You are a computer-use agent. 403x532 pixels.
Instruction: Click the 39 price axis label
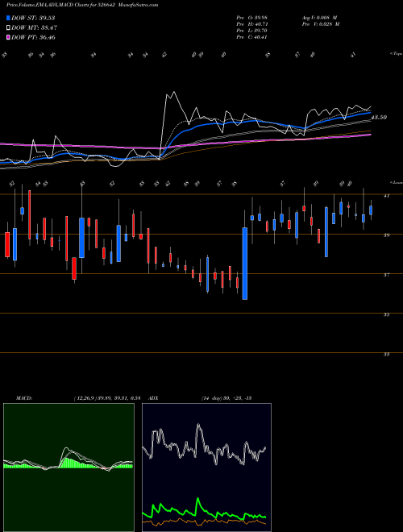(x=387, y=235)
